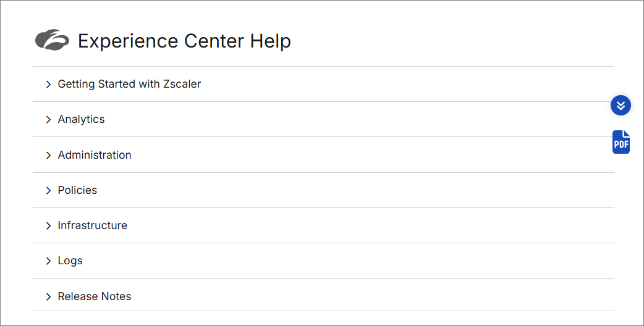Download the help as PDF

[x=621, y=142]
